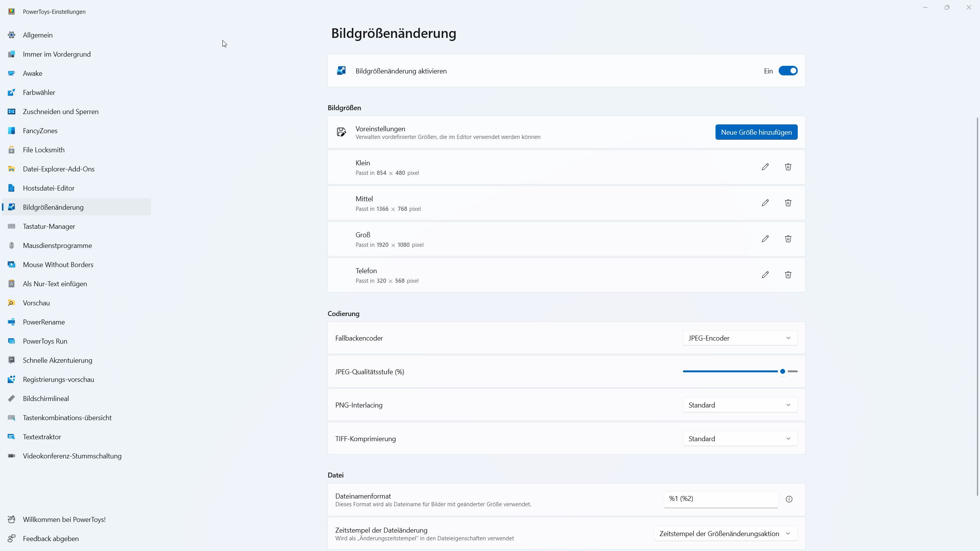The image size is (980, 551).
Task: Switch to PowerToys Run settings
Action: 45,341
